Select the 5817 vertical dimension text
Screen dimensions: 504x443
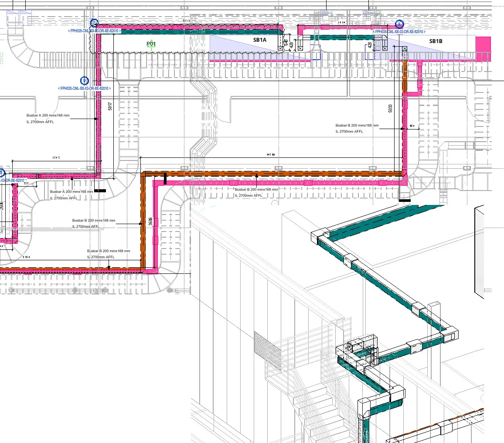click(x=110, y=107)
